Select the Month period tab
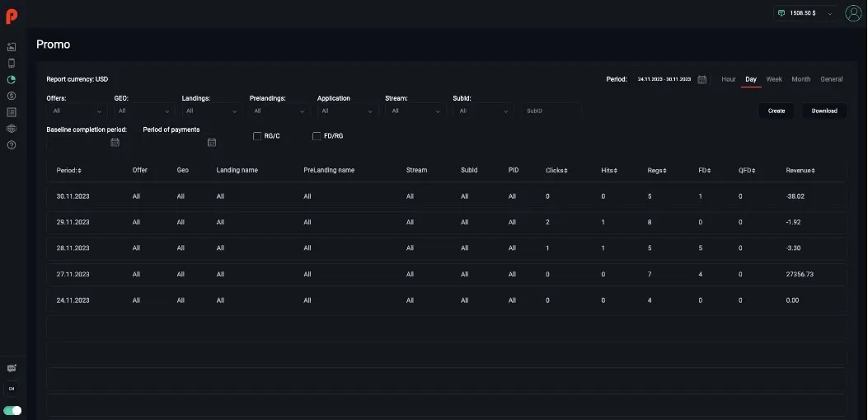This screenshot has width=868, height=420. tap(800, 79)
